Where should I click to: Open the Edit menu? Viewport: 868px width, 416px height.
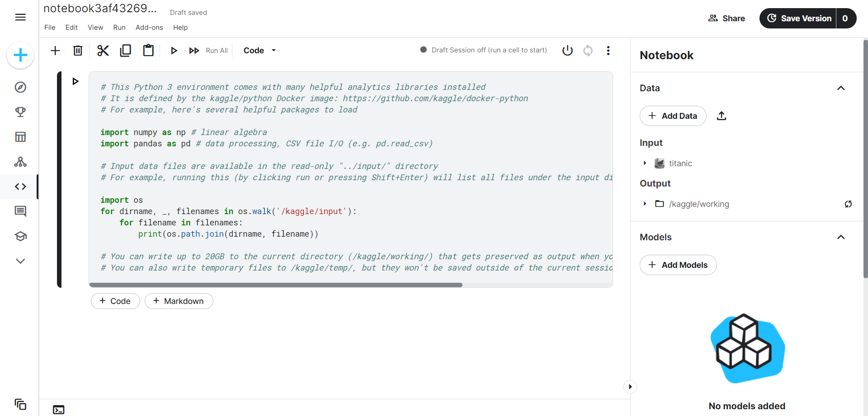pyautogui.click(x=71, y=28)
